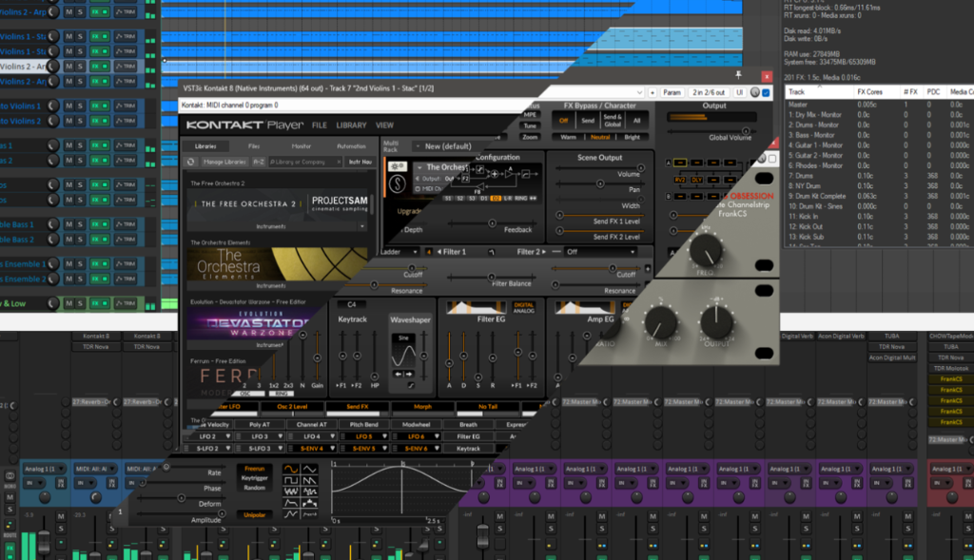Mute the 'to Violins 1' track
The height and width of the screenshot is (560, 974).
point(68,106)
